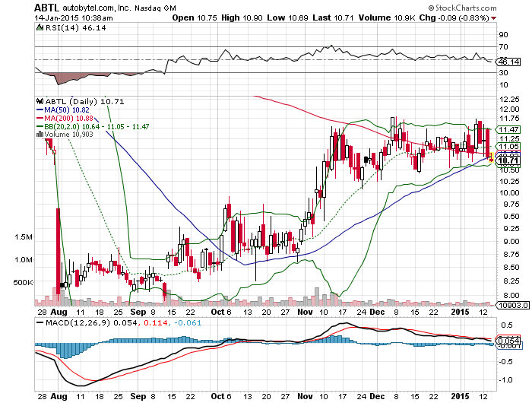Click the 10.00 price axis label
Viewport: 532px width, 403px height.
click(509, 192)
